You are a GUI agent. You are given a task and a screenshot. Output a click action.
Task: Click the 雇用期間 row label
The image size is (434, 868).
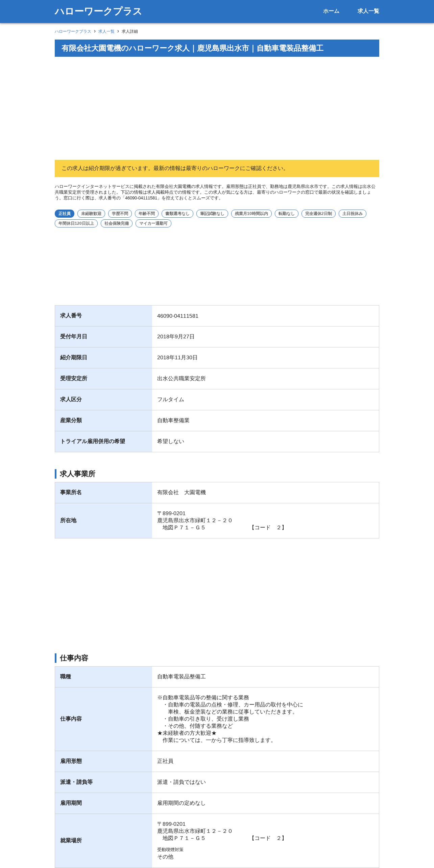click(71, 803)
